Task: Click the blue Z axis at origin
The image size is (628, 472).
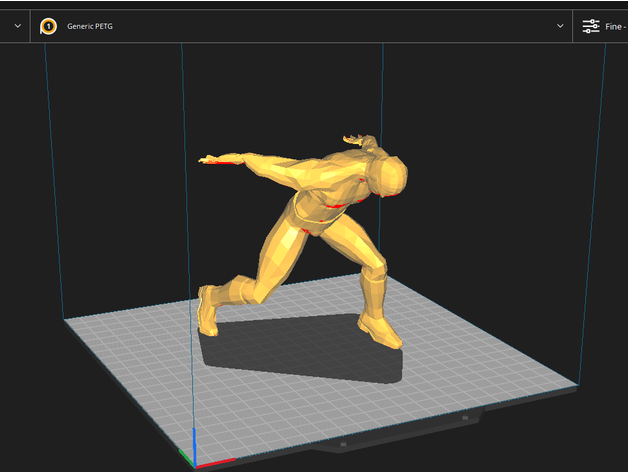Action: tap(194, 446)
